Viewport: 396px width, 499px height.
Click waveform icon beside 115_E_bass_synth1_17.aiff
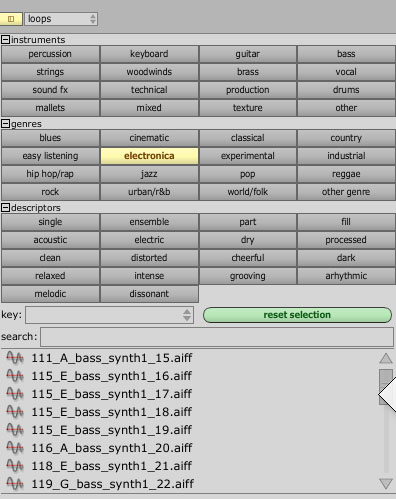click(15, 394)
